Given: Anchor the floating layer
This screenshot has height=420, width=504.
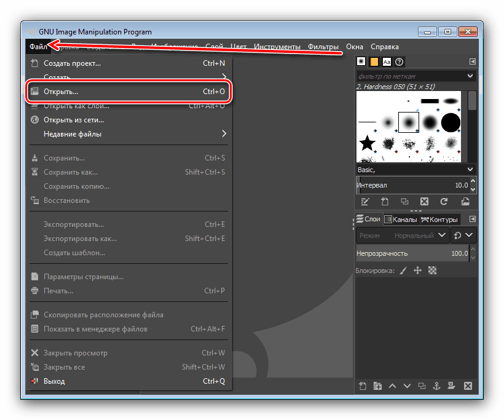Looking at the screenshot, I should [x=436, y=386].
